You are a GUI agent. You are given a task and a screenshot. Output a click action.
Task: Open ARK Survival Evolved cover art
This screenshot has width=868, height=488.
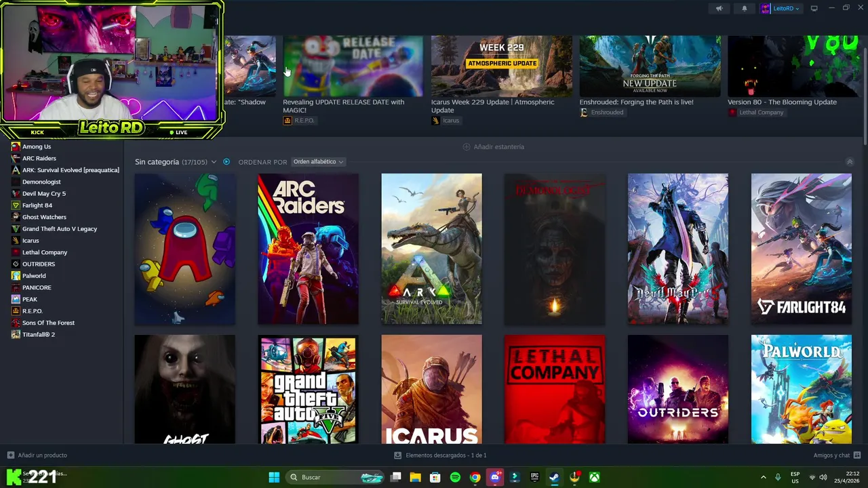tap(431, 249)
